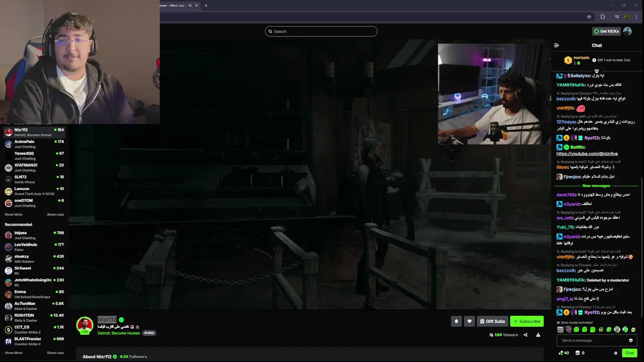Jump to New messages in chat

point(596,186)
